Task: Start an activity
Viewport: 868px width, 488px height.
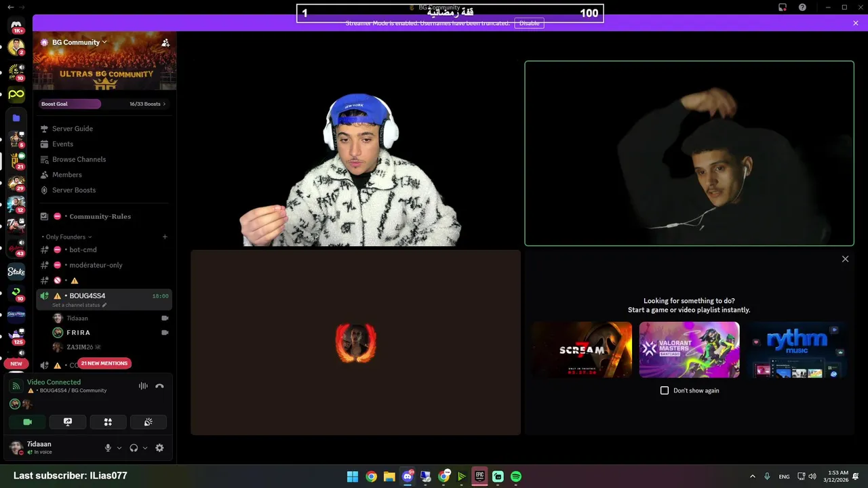Action: [108, 422]
